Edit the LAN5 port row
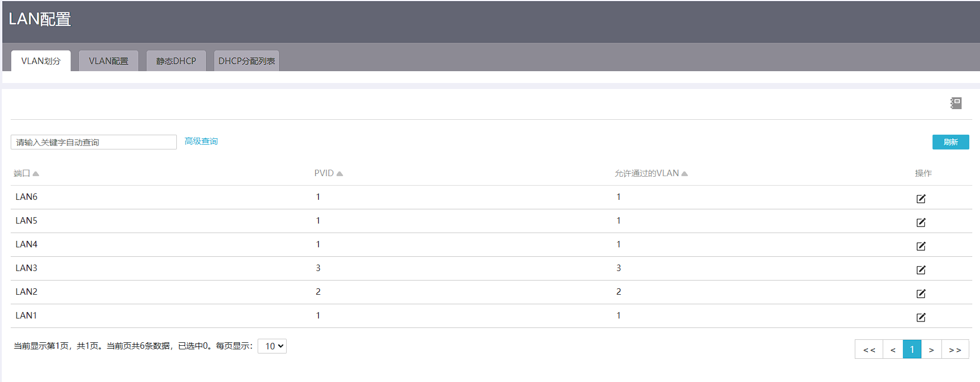This screenshot has width=980, height=382. tap(921, 222)
